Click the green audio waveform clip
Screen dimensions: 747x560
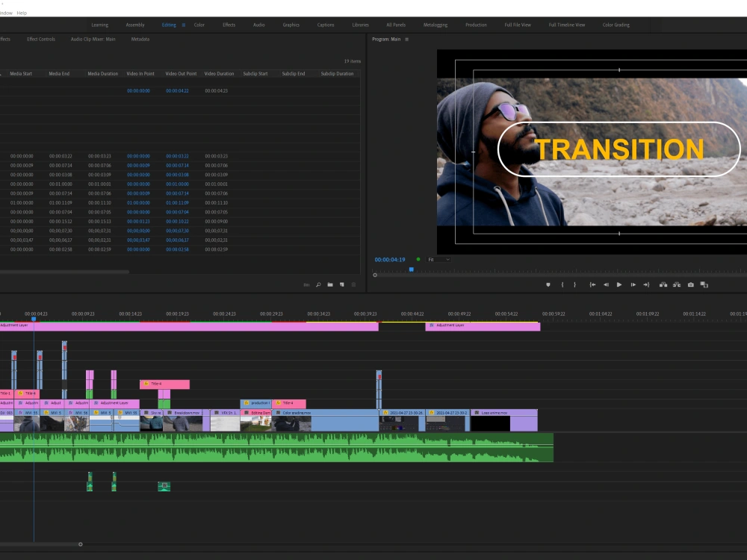pos(276,447)
